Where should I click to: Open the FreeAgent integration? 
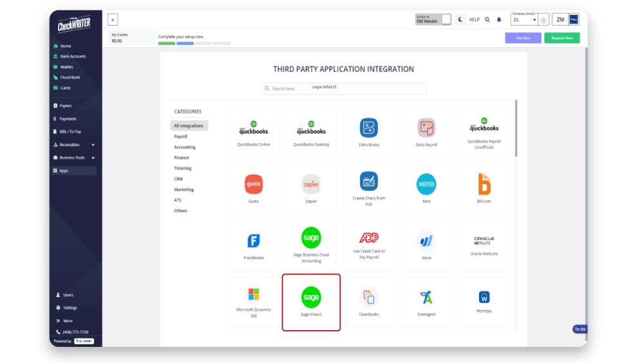426,302
